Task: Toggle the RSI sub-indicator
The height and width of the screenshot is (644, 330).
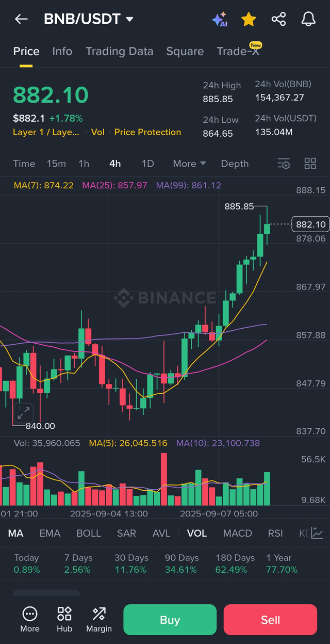Action: [x=275, y=533]
